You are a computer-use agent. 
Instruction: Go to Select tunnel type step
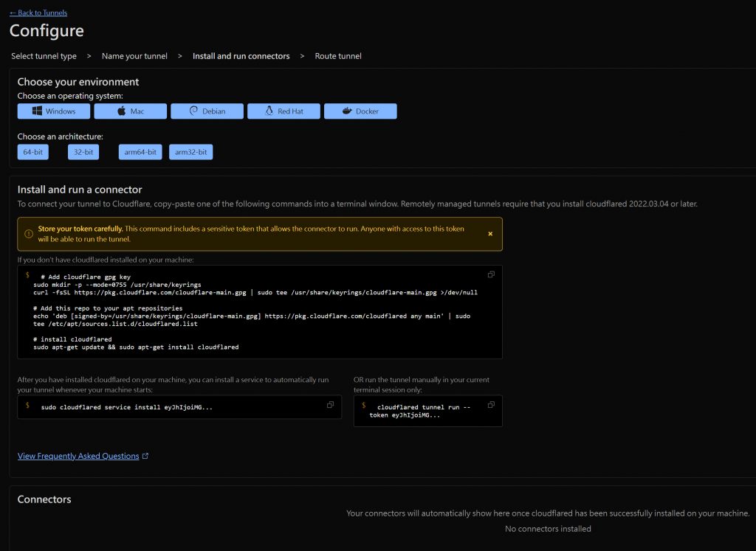coord(44,56)
